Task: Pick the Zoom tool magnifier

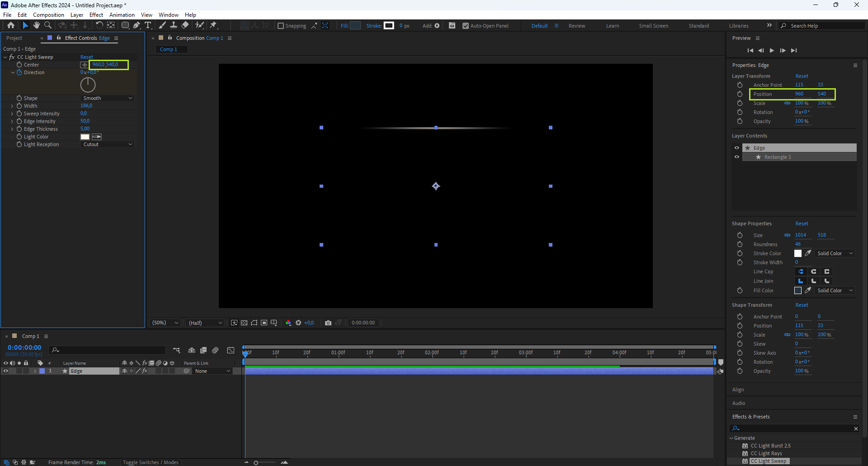Action: (x=48, y=25)
